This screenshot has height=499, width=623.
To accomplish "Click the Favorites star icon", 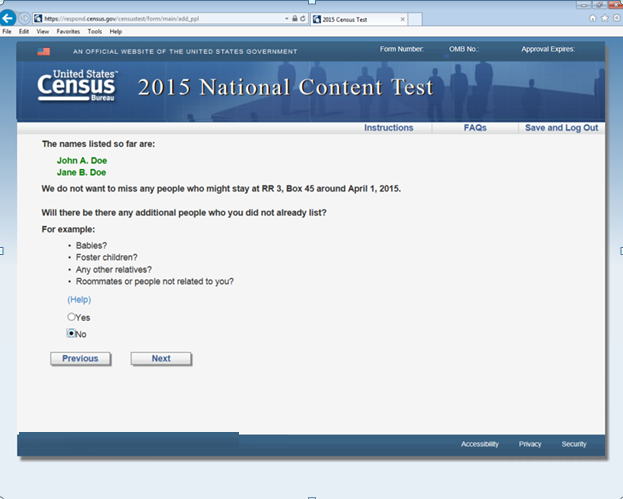I will (x=604, y=18).
